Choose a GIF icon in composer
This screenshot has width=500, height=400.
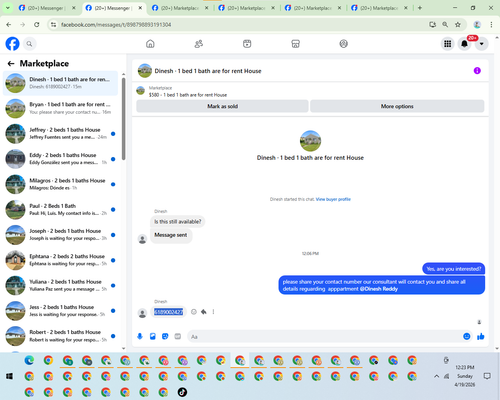click(x=178, y=336)
